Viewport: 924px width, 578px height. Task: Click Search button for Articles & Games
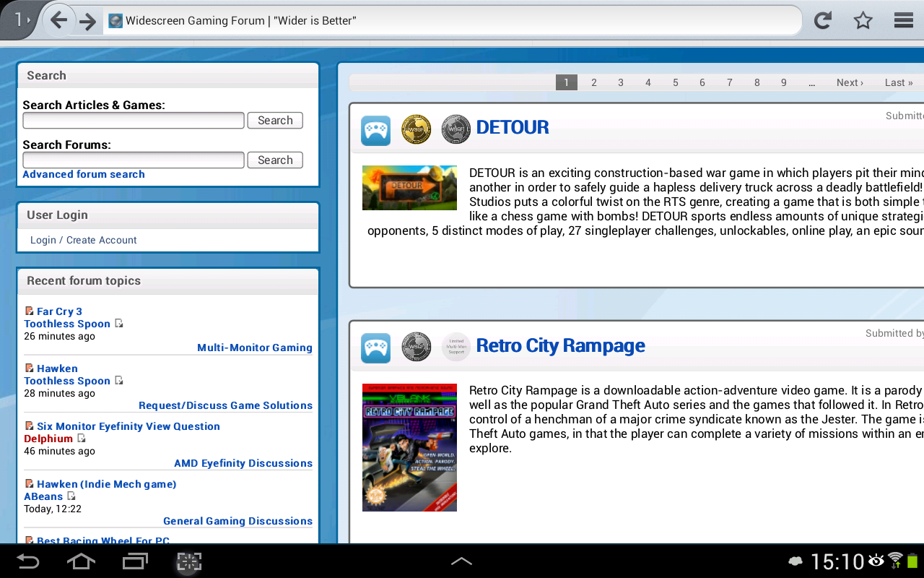tap(275, 121)
